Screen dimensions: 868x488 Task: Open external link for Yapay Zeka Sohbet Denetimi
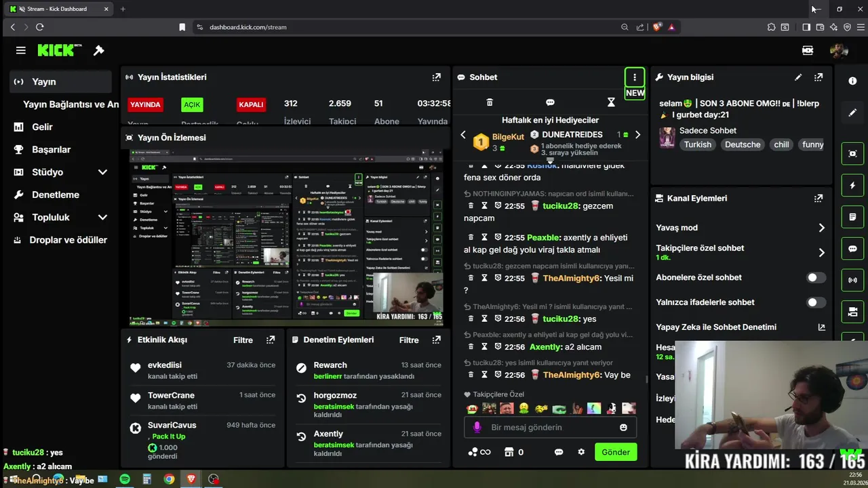click(821, 327)
